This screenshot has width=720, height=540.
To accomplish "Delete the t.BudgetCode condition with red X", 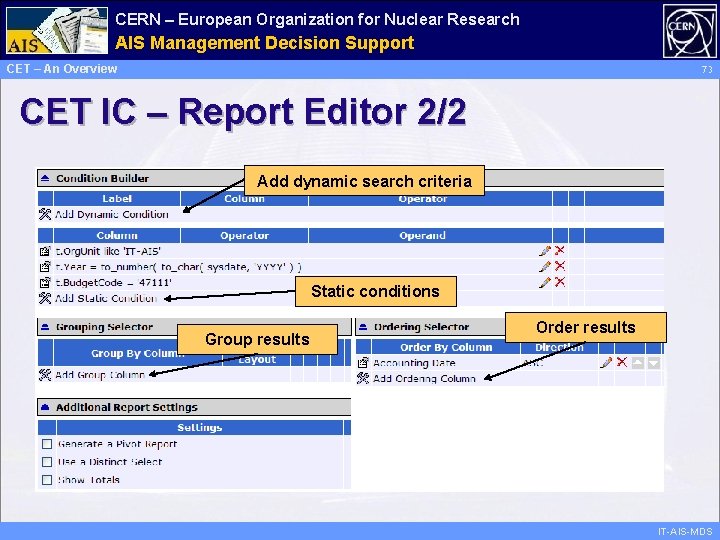I will (x=559, y=281).
